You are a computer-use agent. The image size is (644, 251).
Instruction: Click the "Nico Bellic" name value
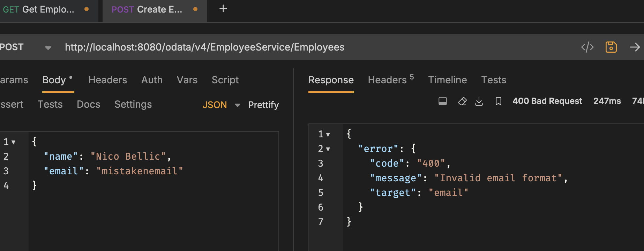click(128, 156)
